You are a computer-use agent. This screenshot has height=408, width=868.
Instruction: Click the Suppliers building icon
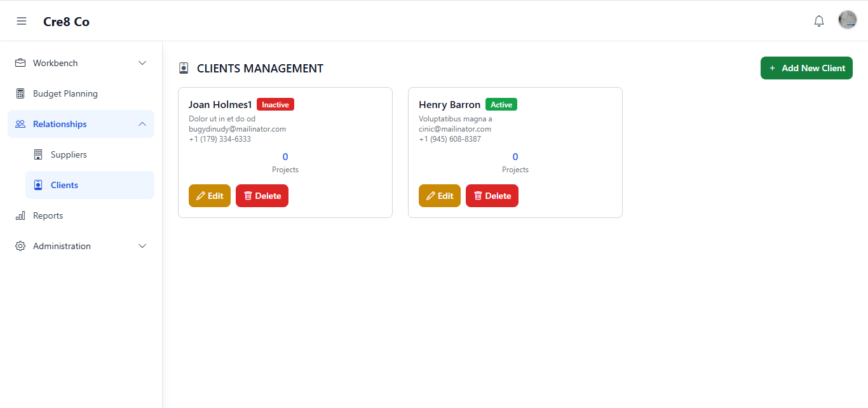point(38,154)
